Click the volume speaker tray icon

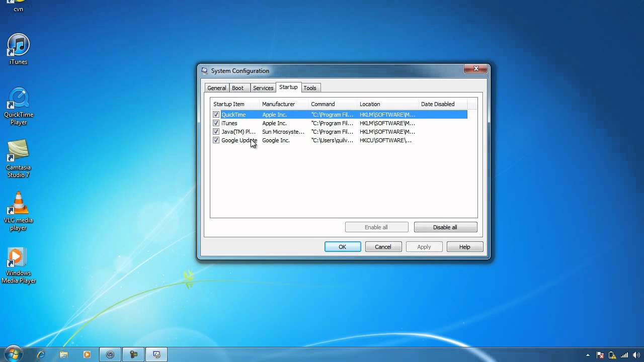pyautogui.click(x=634, y=354)
